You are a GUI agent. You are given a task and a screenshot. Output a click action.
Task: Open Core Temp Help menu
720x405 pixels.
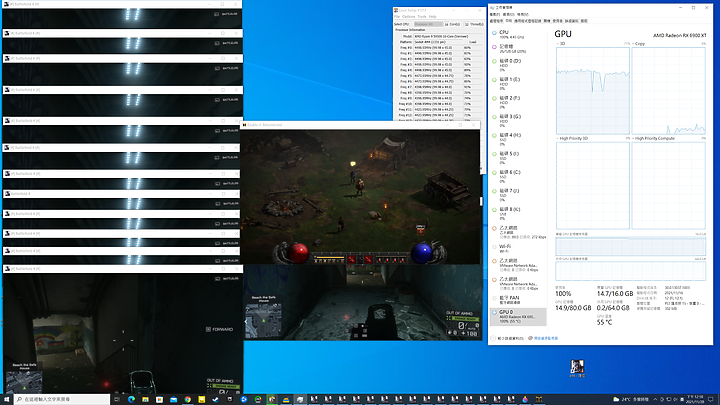[x=433, y=17]
